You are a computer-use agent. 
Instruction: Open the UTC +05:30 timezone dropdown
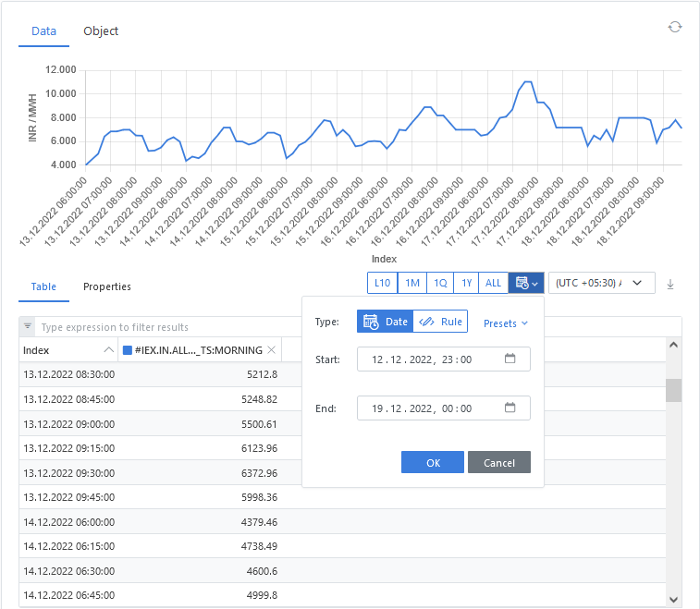coord(601,283)
